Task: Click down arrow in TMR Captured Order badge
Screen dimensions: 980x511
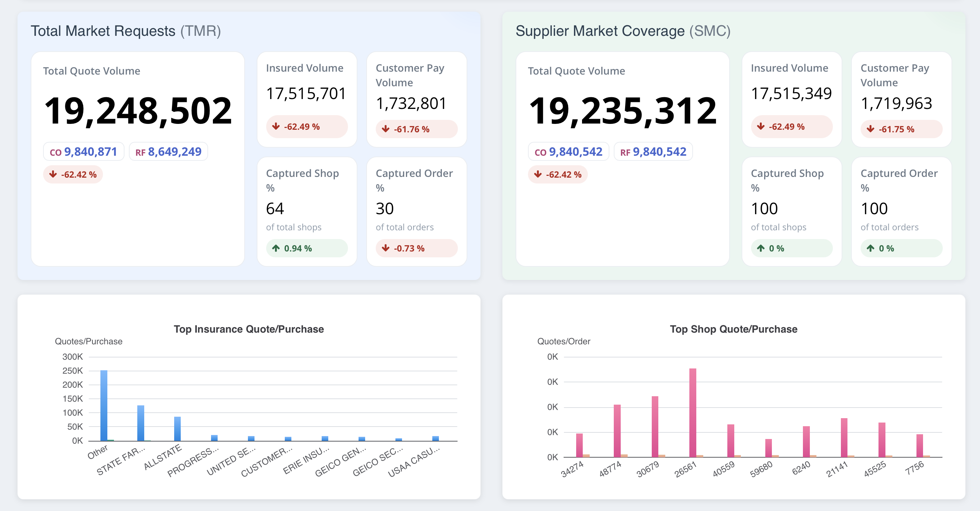Action: [385, 248]
